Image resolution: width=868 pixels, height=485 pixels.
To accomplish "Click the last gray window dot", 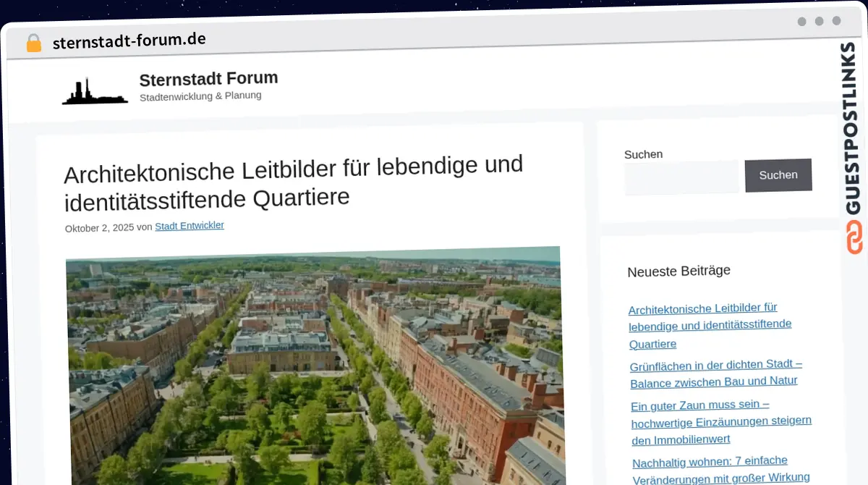I will pos(836,22).
